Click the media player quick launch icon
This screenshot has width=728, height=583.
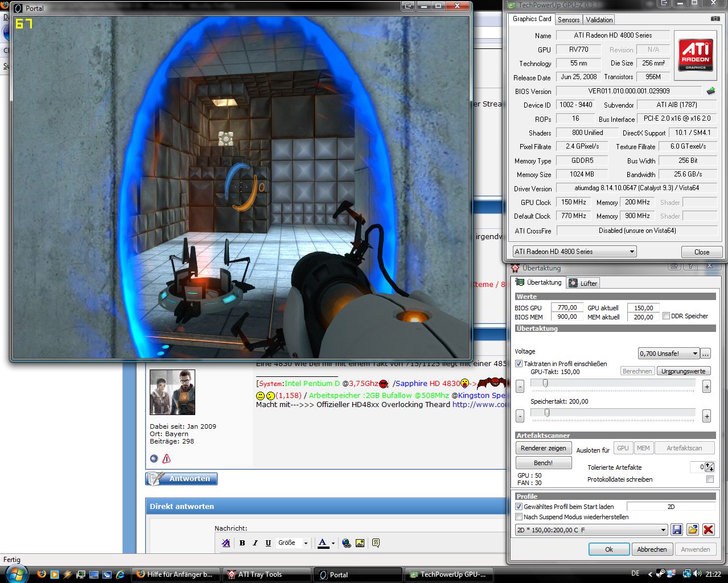tap(55, 574)
